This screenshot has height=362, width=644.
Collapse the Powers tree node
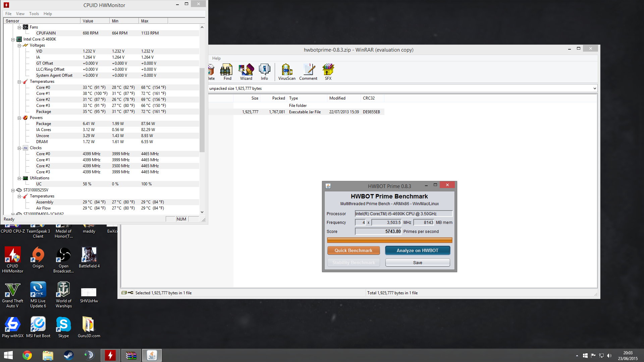pyautogui.click(x=19, y=118)
